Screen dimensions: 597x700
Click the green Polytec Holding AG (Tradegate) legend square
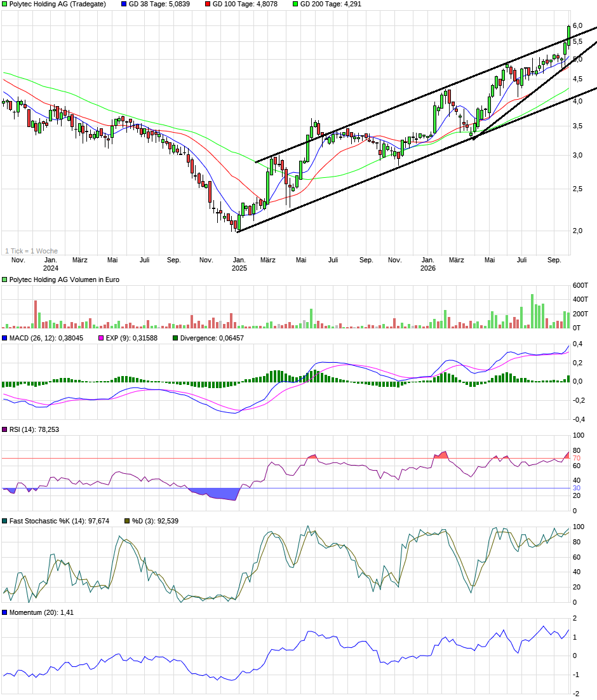tap(5, 4)
